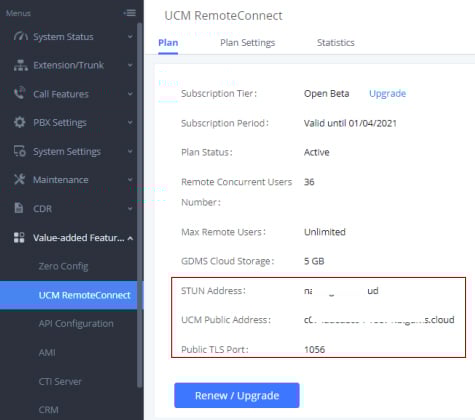This screenshot has height=420, width=475.
Task: Expand the Maintenance menu chevron
Action: coord(130,180)
